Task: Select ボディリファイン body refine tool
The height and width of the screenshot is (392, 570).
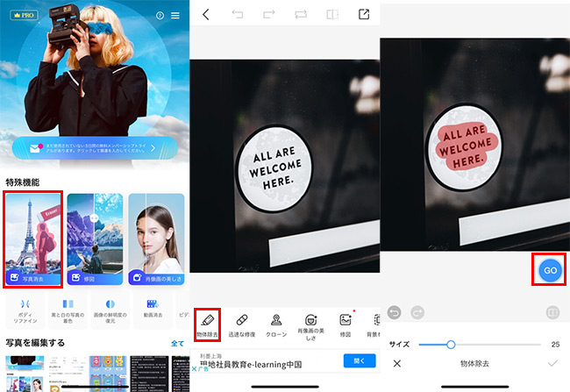Action: point(25,311)
